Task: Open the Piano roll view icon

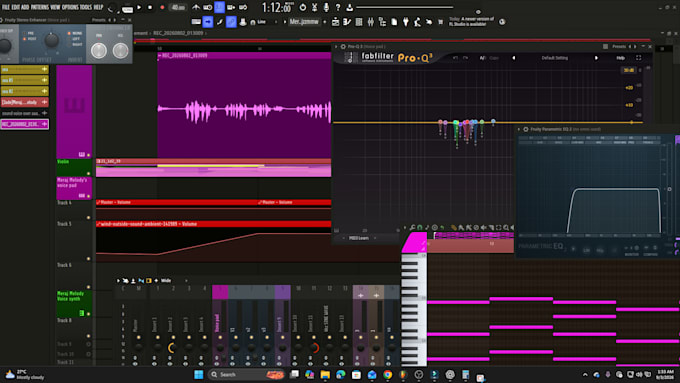Action: (x=347, y=22)
